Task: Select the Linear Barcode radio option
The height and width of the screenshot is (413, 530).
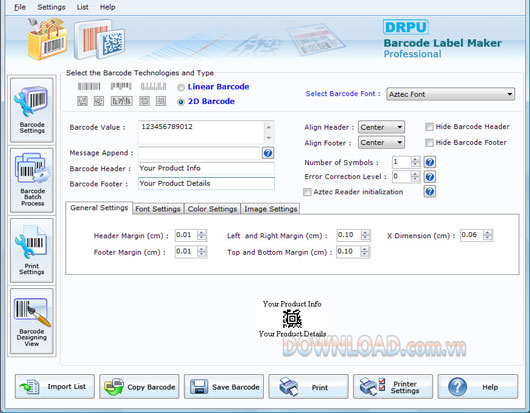Action: pos(181,88)
